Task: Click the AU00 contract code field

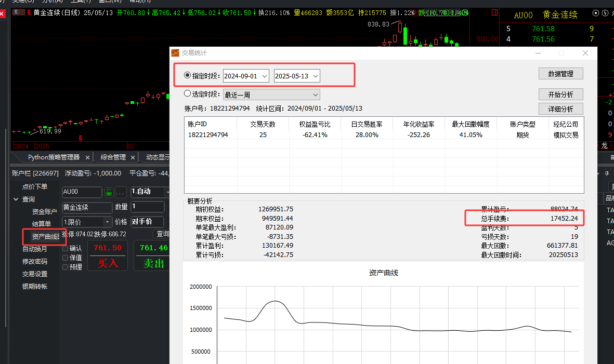Action: coord(82,192)
